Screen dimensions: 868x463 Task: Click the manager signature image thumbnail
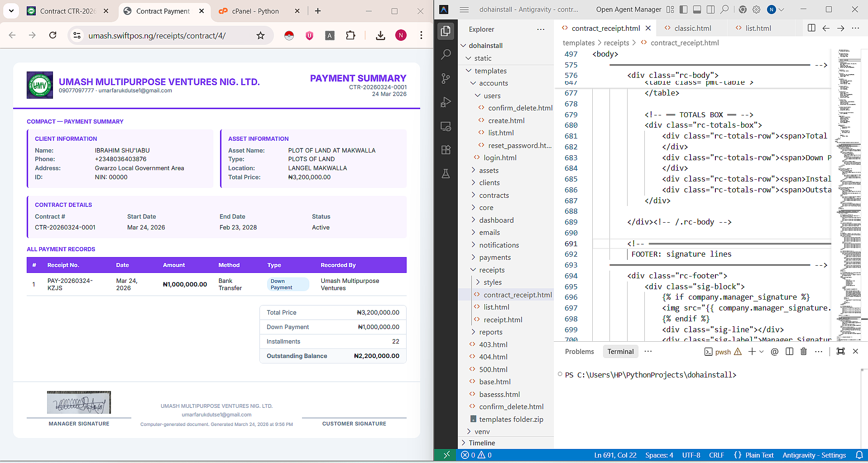(79, 402)
